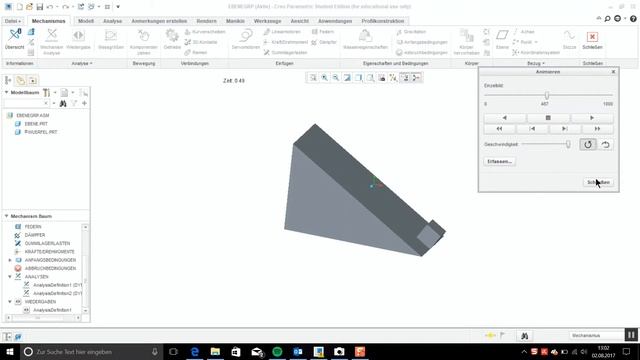
Task: Toggle reverse-at-end animation mode
Action: [x=606, y=144]
